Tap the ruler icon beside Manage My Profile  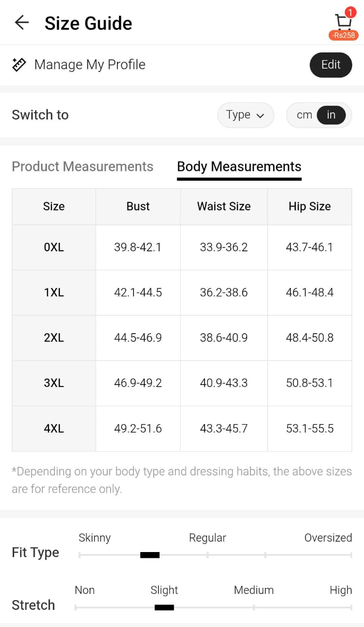click(19, 65)
